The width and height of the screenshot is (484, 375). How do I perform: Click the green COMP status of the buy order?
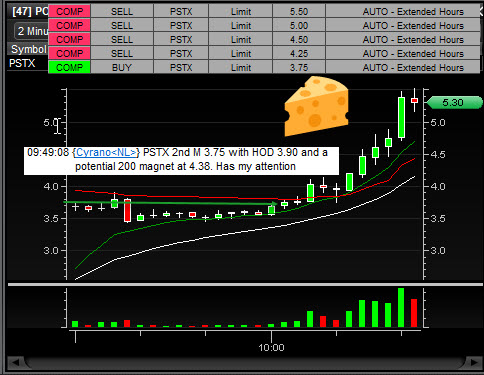69,67
